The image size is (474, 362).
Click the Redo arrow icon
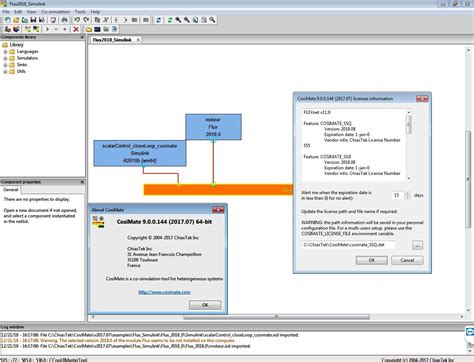coord(86,20)
